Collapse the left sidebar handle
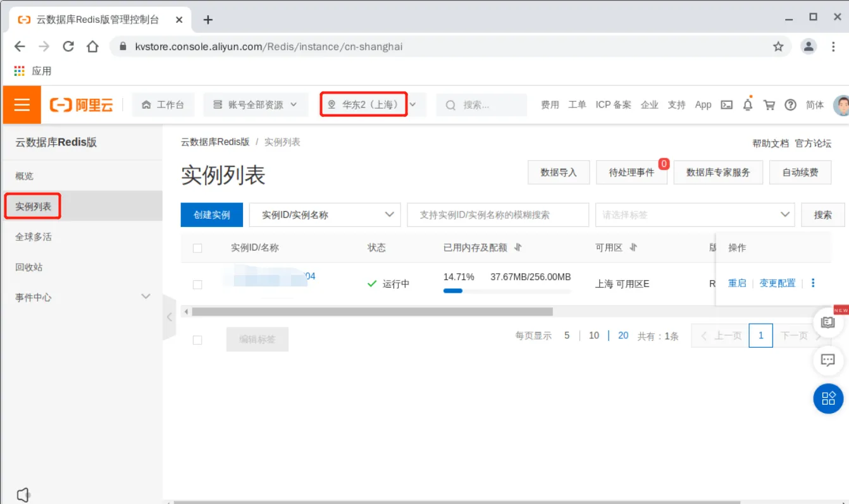The height and width of the screenshot is (504, 849). coord(169,317)
